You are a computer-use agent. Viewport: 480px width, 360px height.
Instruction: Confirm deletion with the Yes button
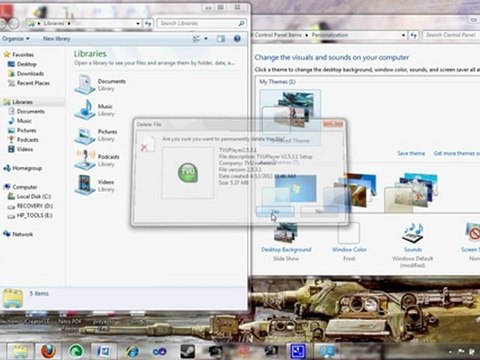[275, 211]
